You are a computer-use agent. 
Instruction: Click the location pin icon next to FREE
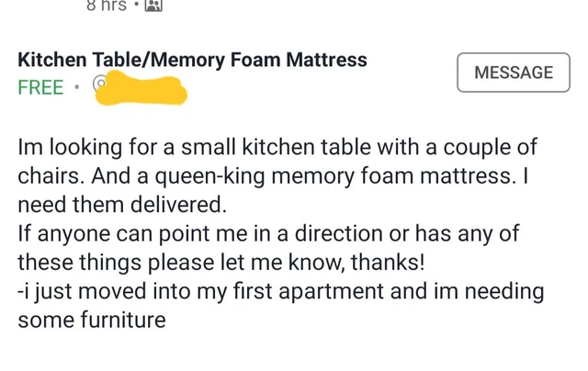point(98,84)
